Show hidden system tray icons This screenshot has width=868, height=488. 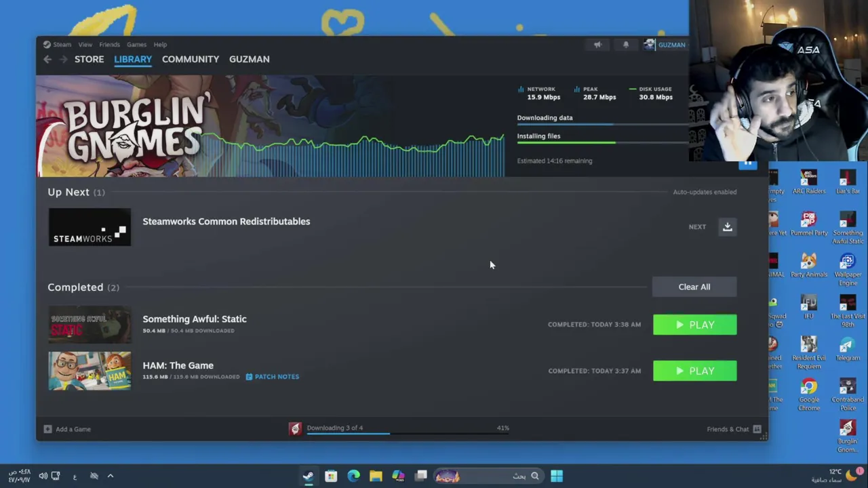point(111,476)
